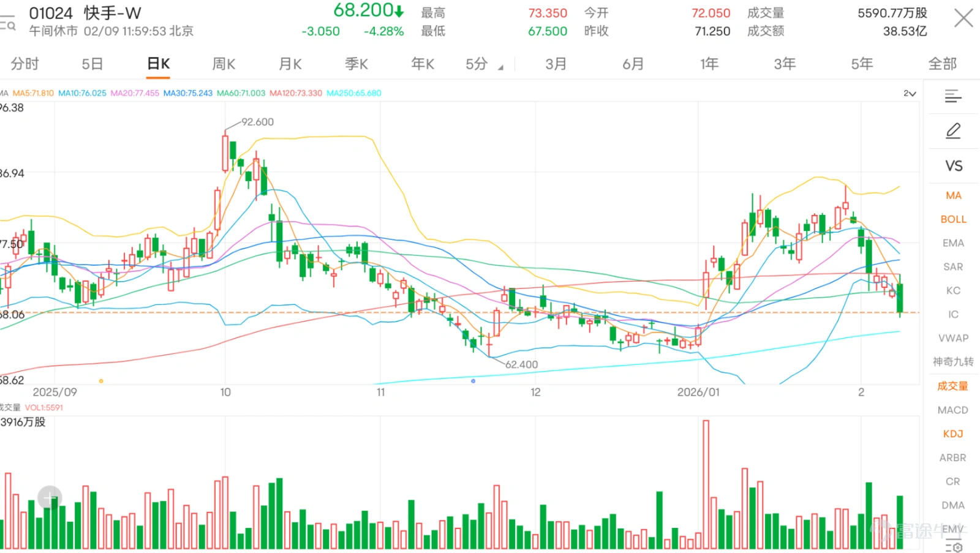Click the current price 68.200
Viewport: 980px width, 553px height.
(364, 10)
